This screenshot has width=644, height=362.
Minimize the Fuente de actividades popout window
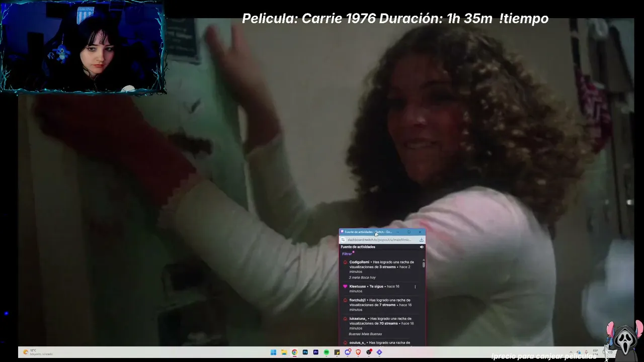pos(398,232)
